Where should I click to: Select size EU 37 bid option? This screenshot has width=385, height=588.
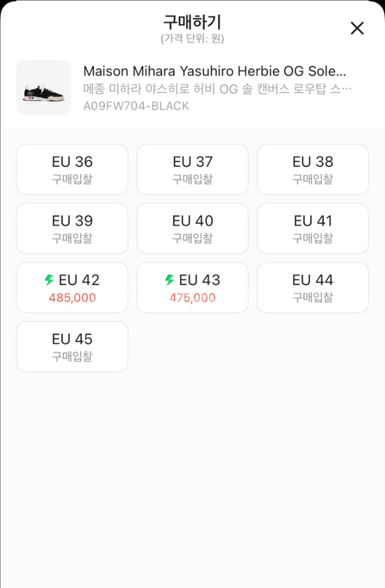[192, 169]
